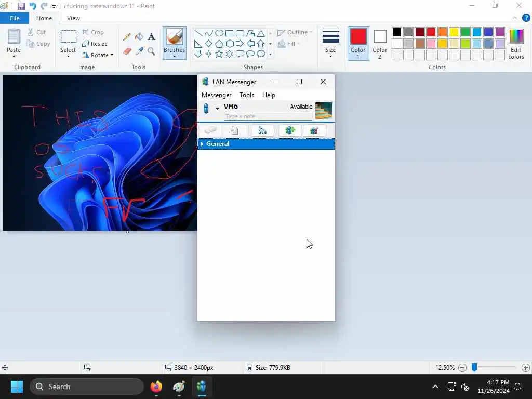
Task: Open the notifications bell icon
Action: (518, 387)
